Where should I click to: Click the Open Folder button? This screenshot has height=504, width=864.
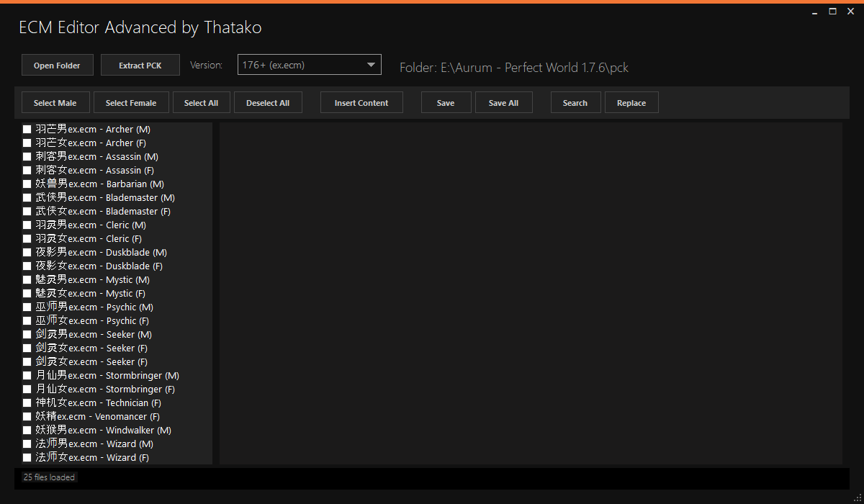tap(57, 66)
